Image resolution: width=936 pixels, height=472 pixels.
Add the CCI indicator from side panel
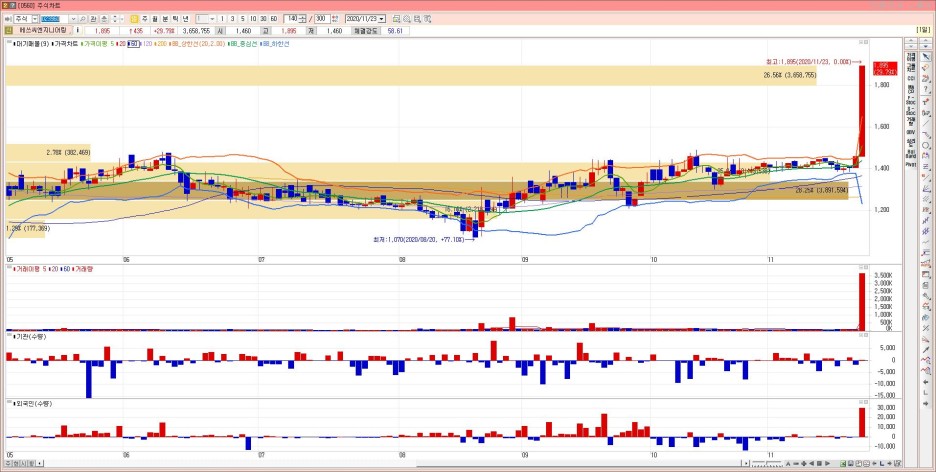point(910,78)
